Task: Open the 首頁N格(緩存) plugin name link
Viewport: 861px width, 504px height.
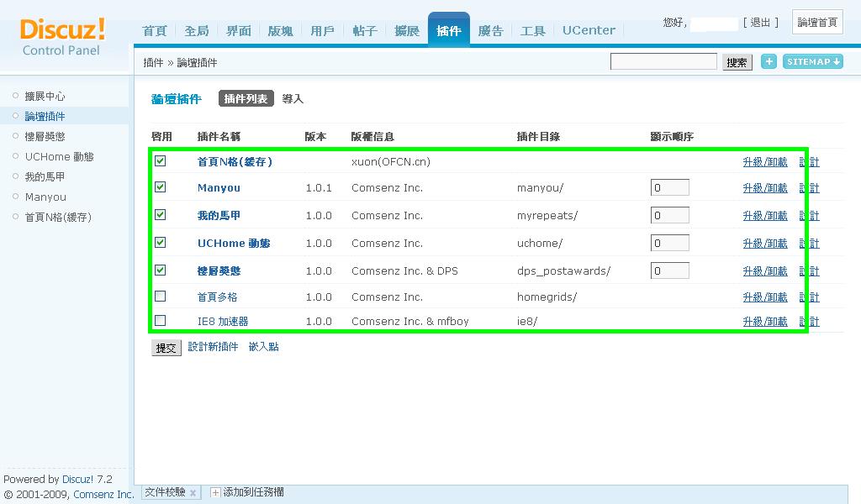Action: coord(235,162)
